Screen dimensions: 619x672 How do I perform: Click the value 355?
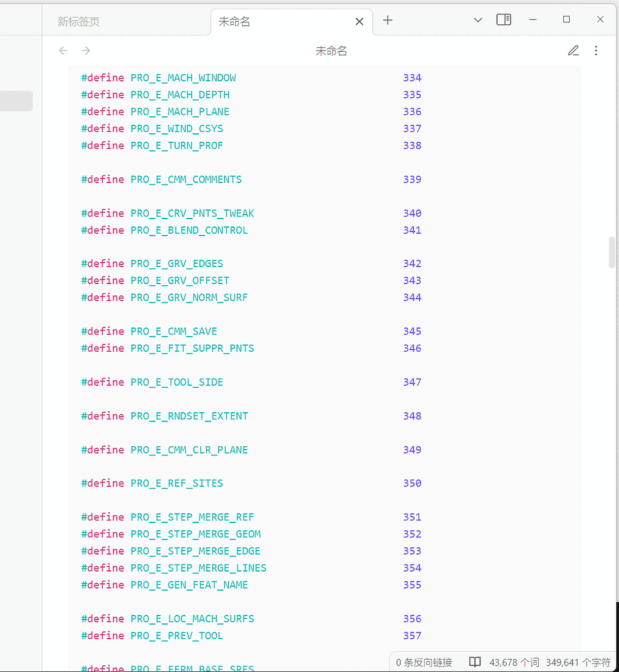412,585
